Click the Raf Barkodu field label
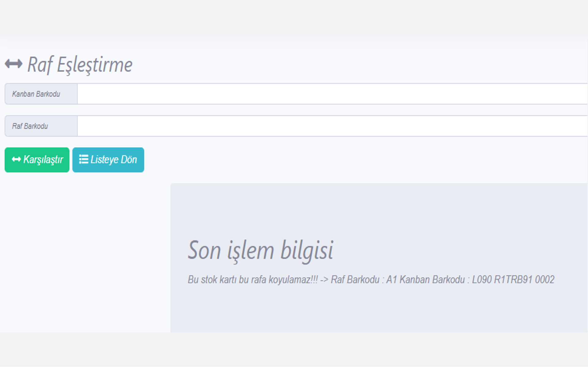 [30, 126]
